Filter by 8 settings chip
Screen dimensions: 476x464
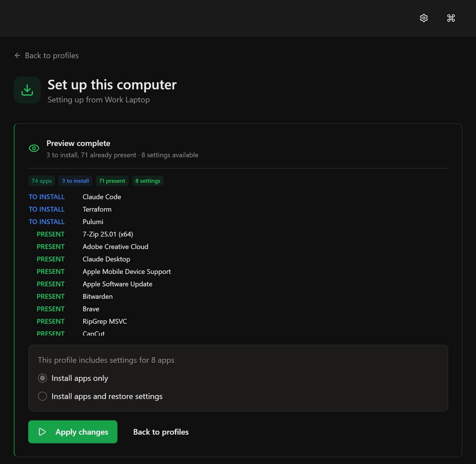148,181
